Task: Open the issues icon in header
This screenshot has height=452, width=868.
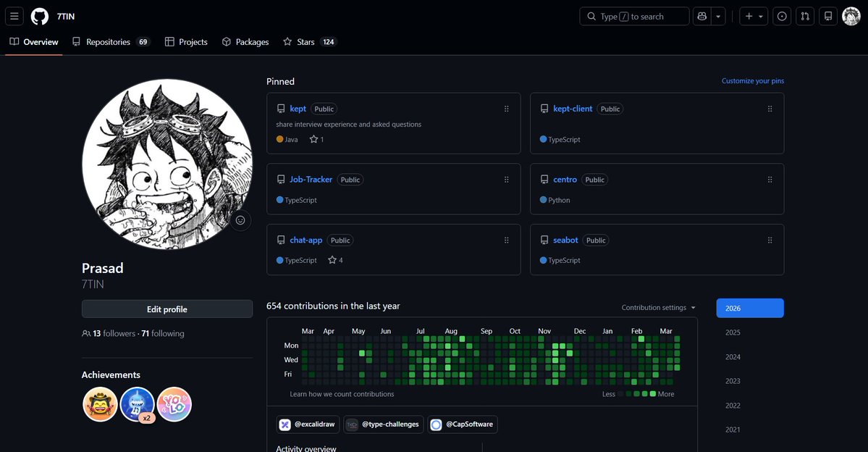Action: tap(782, 17)
